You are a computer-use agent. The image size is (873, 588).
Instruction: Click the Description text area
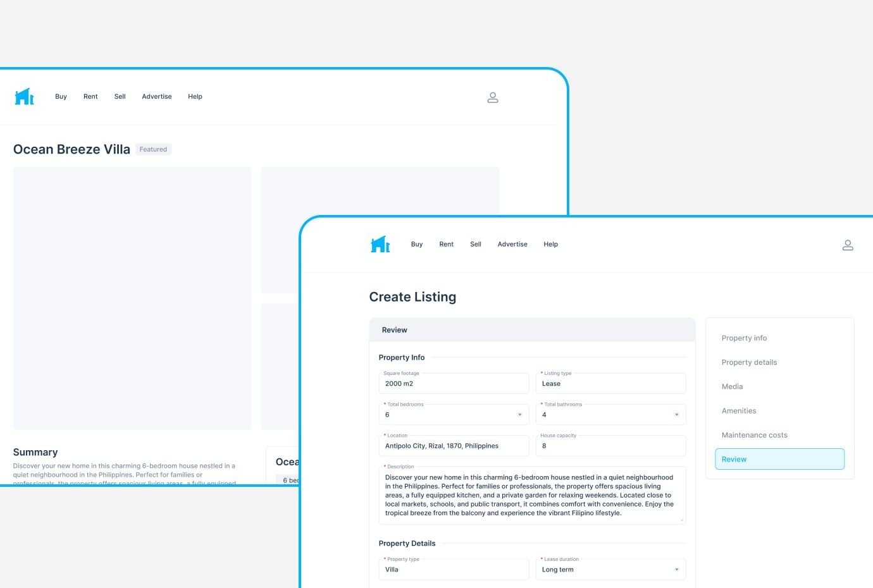pos(533,496)
